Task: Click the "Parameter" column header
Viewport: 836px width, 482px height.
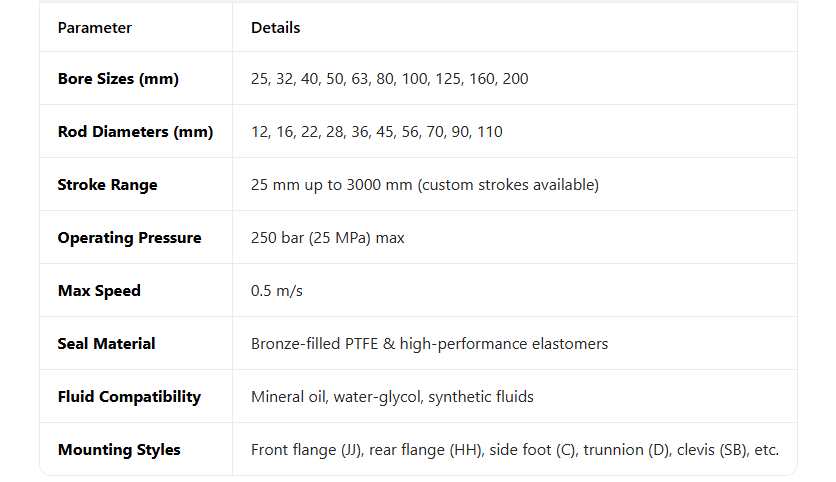Action: click(94, 28)
